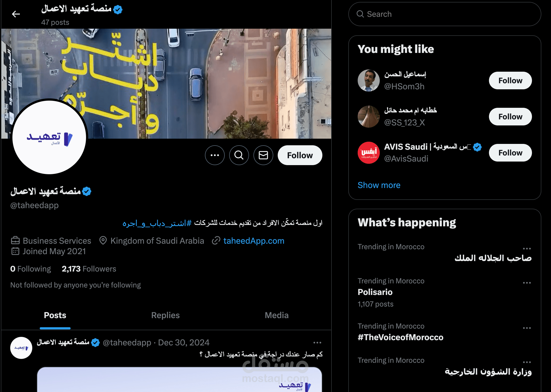Image resolution: width=551 pixels, height=392 pixels.
Task: Open options for the Dec 30 post
Action: tap(317, 343)
